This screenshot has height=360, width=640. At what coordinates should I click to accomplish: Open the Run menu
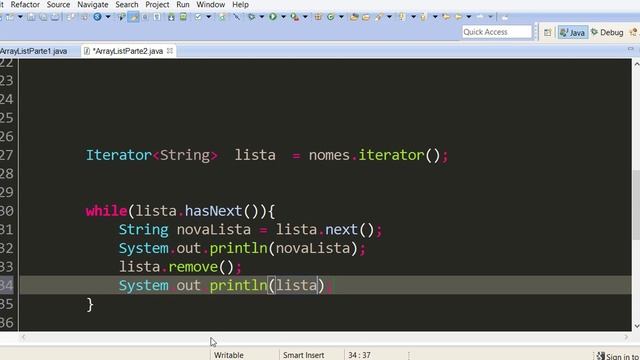(x=183, y=4)
